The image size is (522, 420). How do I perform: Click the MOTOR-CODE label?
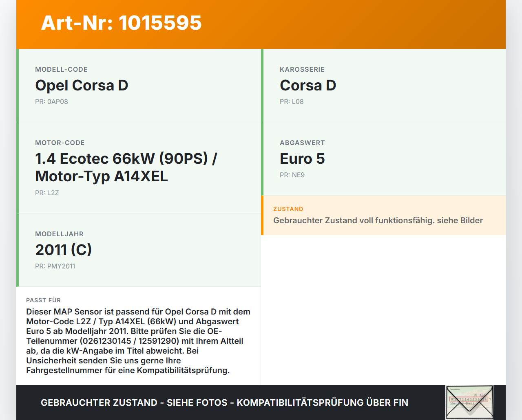pyautogui.click(x=60, y=143)
